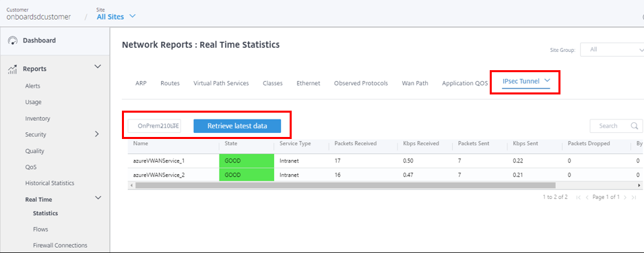Click the Reports chart icon
Screen dimensions: 644x253
(x=12, y=69)
